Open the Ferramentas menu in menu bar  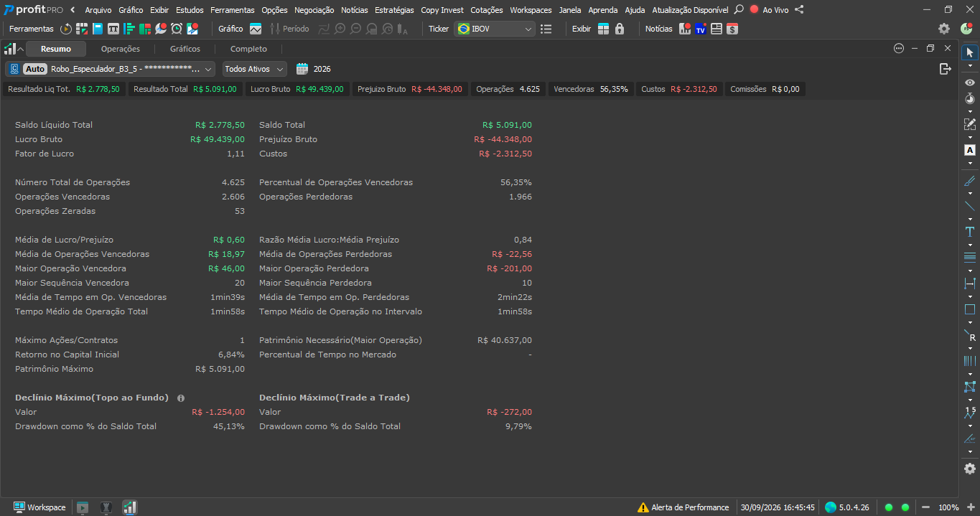coord(233,10)
